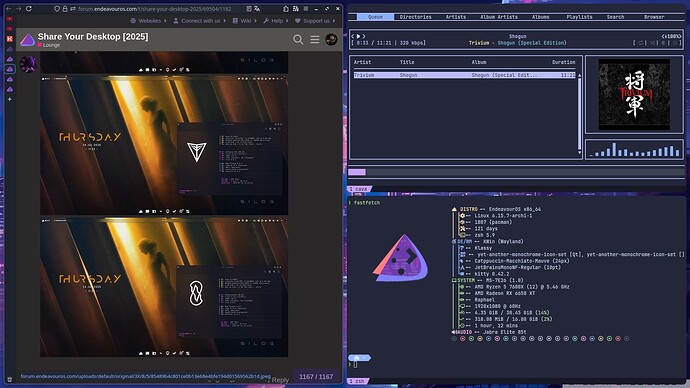The image size is (690, 388).
Task: Switch to the Directories tab
Action: coord(415,17)
